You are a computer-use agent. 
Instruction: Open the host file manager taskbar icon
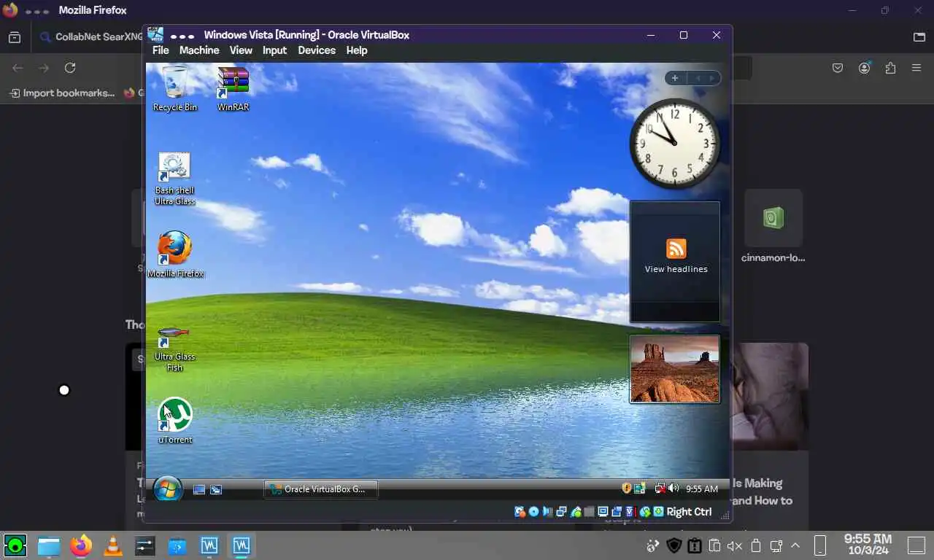pyautogui.click(x=49, y=545)
